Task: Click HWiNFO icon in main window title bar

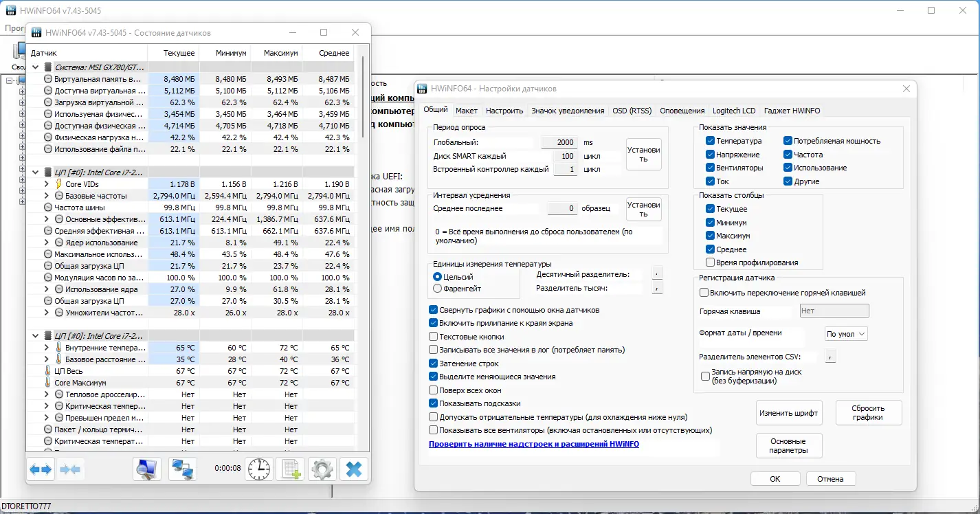Action: point(10,10)
